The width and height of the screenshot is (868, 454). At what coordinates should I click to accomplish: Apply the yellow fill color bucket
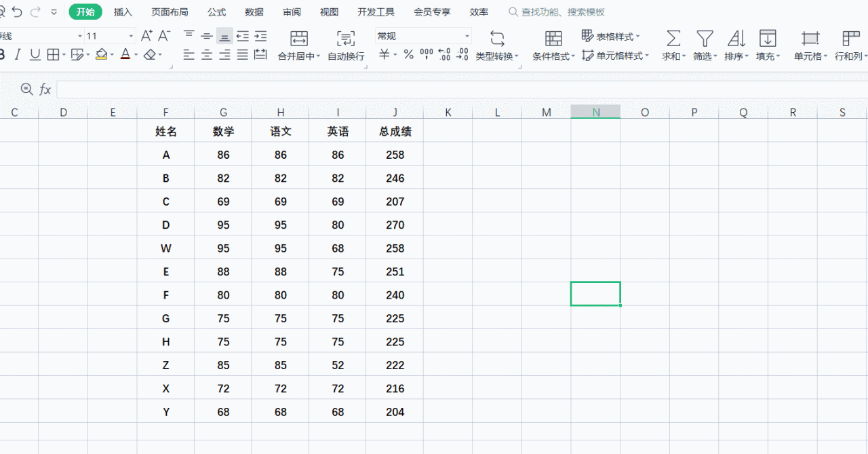tap(101, 55)
